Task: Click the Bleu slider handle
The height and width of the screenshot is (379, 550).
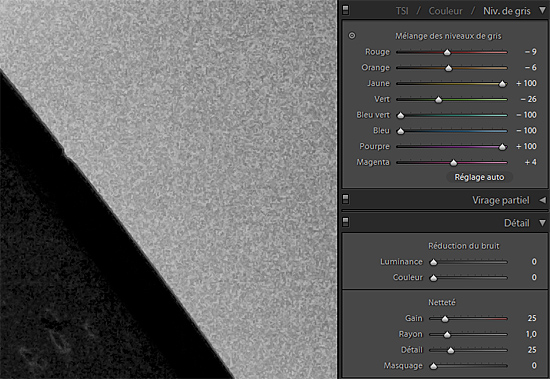Action: tap(400, 131)
